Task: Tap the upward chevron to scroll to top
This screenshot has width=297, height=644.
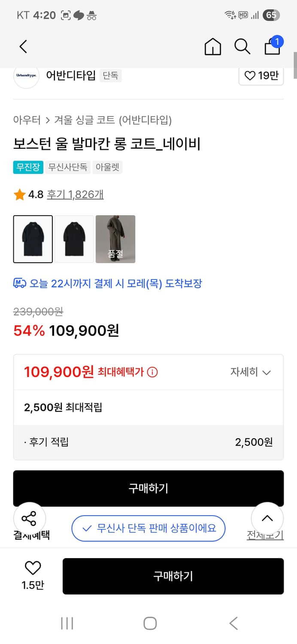Action: tap(267, 519)
